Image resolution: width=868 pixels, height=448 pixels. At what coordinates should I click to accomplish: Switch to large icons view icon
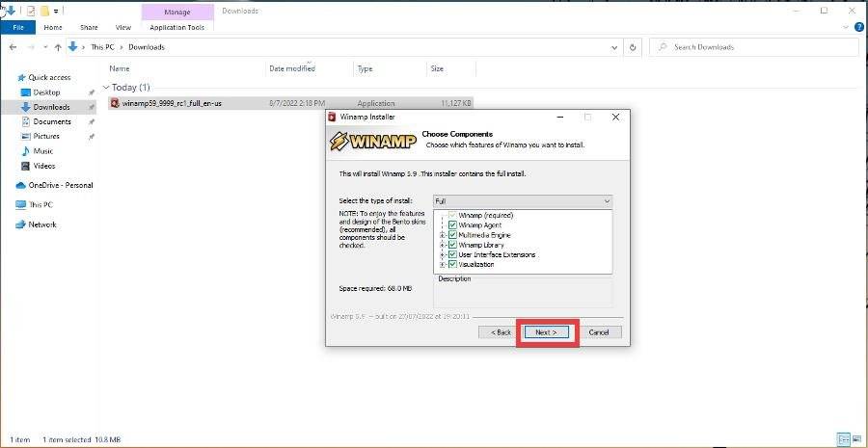(x=857, y=439)
